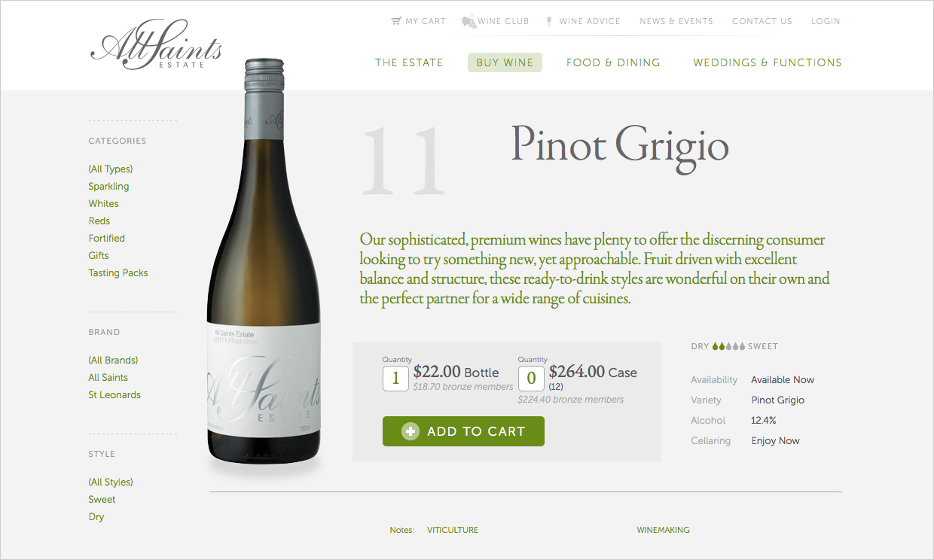Click the dry-sweet droplet scale
This screenshot has height=560, width=934.
tap(728, 346)
